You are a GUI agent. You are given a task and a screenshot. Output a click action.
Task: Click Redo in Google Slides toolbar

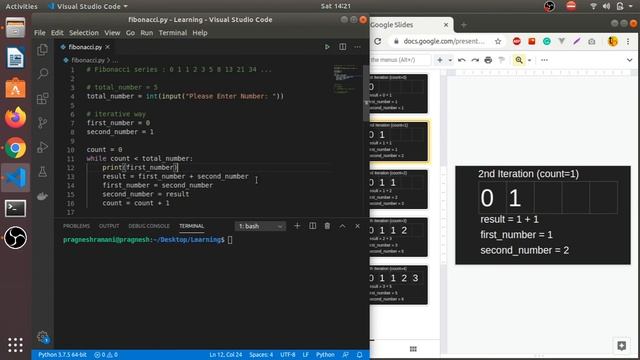[x=475, y=60]
